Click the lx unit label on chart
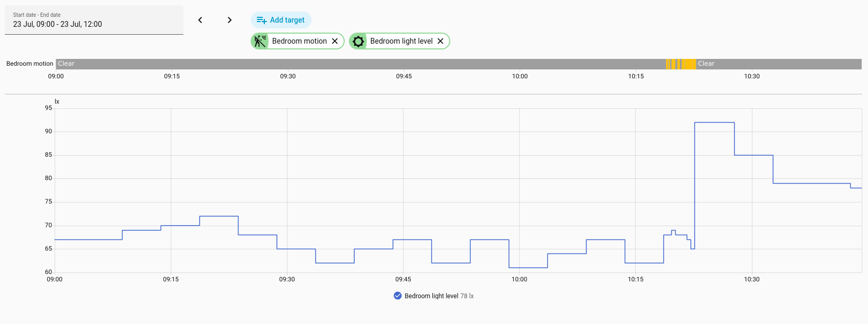The width and height of the screenshot is (868, 324). click(57, 102)
